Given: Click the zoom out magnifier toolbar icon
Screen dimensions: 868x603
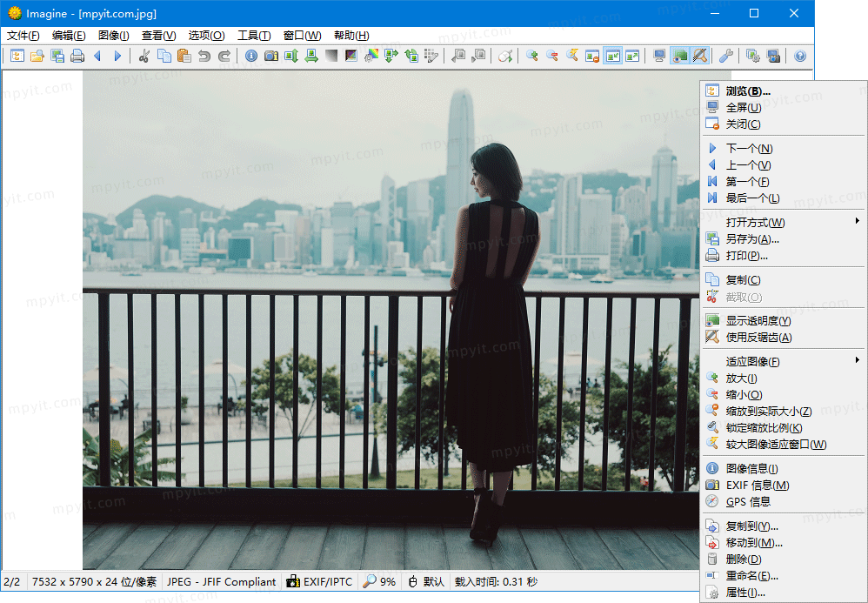Looking at the screenshot, I should pyautogui.click(x=552, y=56).
